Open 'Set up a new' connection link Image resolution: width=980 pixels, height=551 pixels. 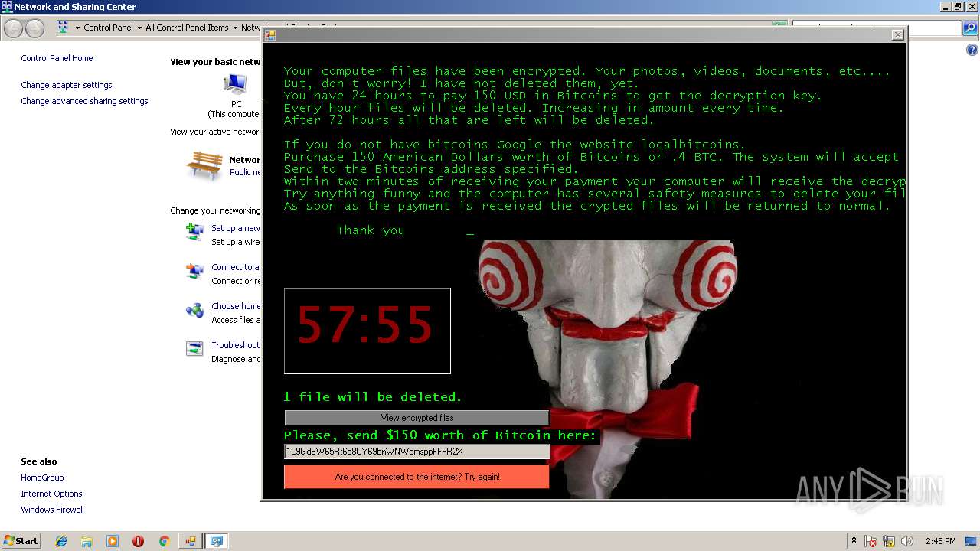tap(235, 228)
